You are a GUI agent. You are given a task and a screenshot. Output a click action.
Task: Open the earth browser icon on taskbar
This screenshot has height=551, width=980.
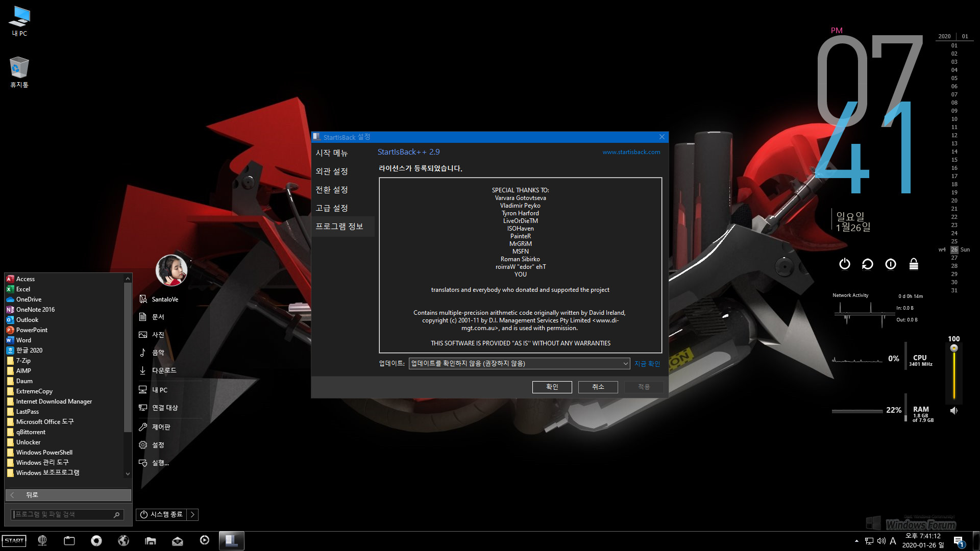coord(124,541)
